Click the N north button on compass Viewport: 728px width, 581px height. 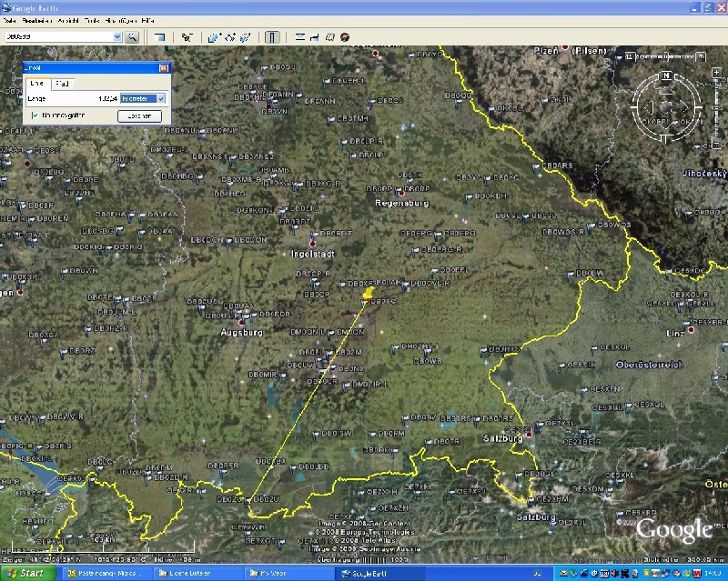click(x=666, y=76)
